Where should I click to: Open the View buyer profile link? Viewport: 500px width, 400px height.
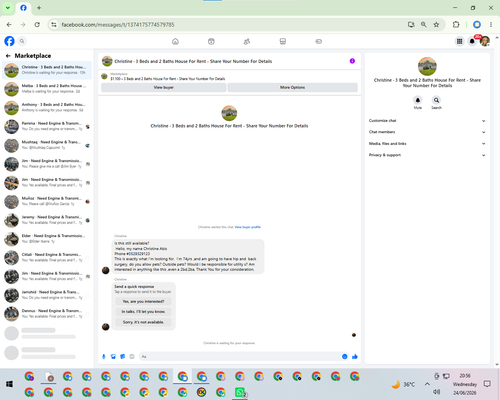tap(248, 227)
